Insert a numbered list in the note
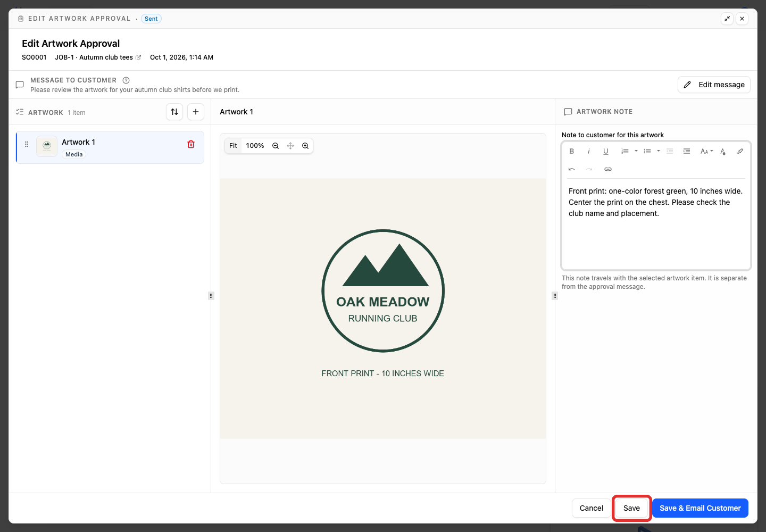This screenshot has width=766, height=532. [625, 151]
